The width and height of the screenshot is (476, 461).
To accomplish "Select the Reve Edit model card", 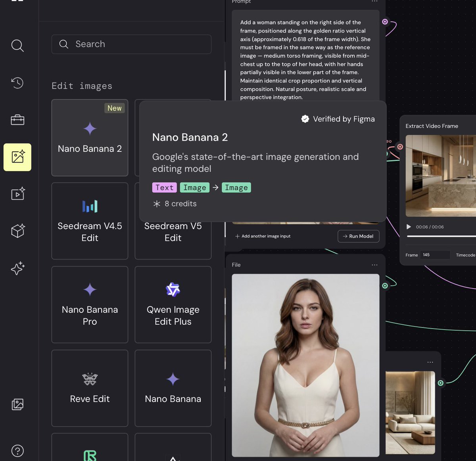I will tap(90, 388).
